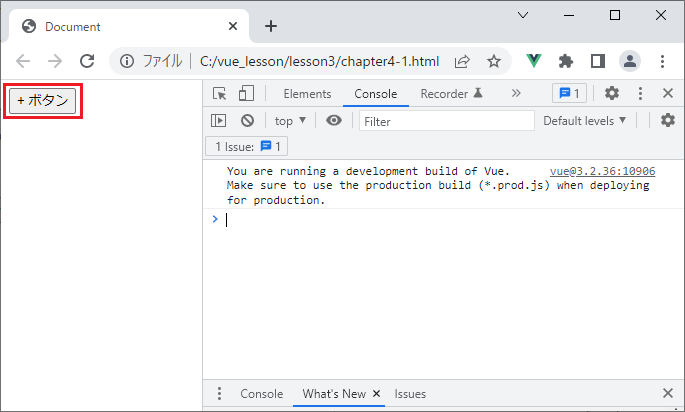Close the Document tab
685x412 pixels.
(x=233, y=26)
